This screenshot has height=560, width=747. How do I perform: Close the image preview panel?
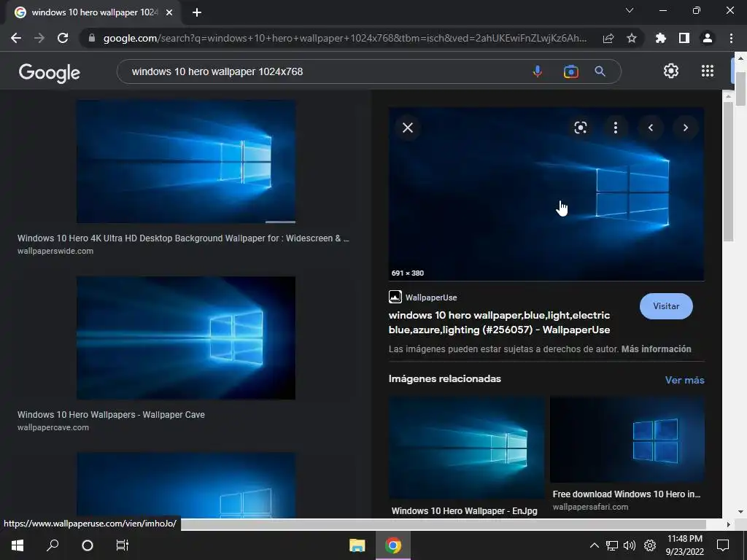coord(408,128)
